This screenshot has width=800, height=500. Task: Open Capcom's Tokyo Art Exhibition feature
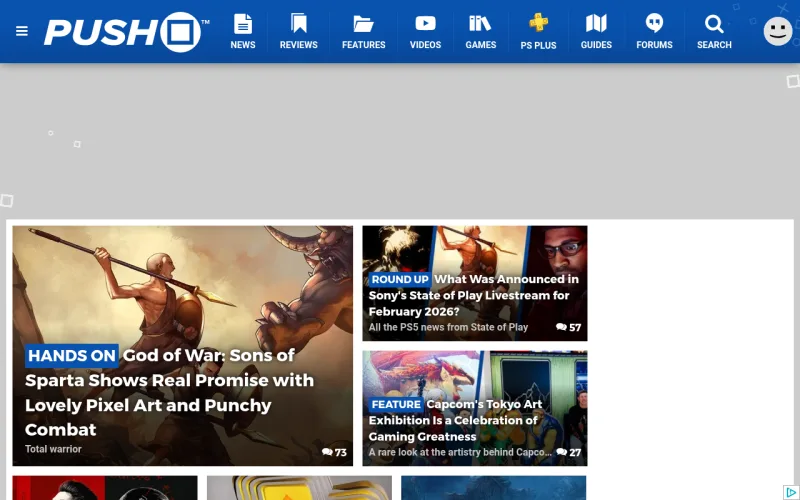click(455, 420)
